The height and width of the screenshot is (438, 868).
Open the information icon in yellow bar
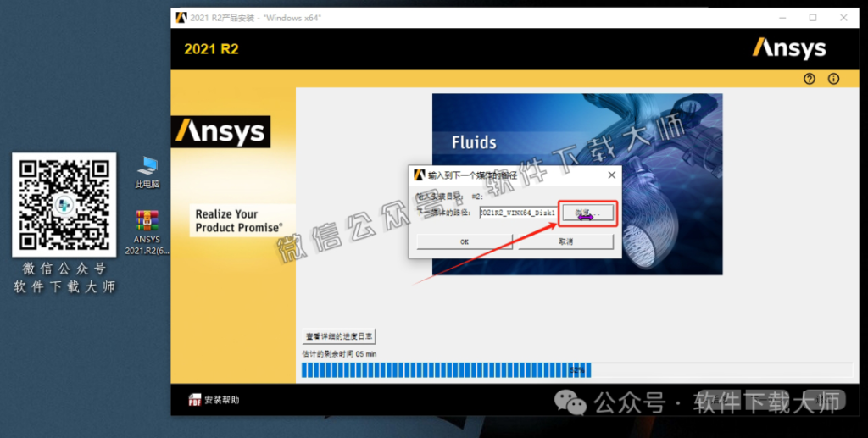[833, 79]
